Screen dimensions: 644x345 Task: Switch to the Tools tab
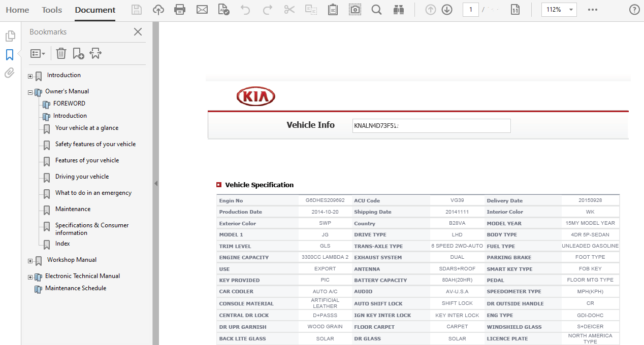(x=52, y=10)
